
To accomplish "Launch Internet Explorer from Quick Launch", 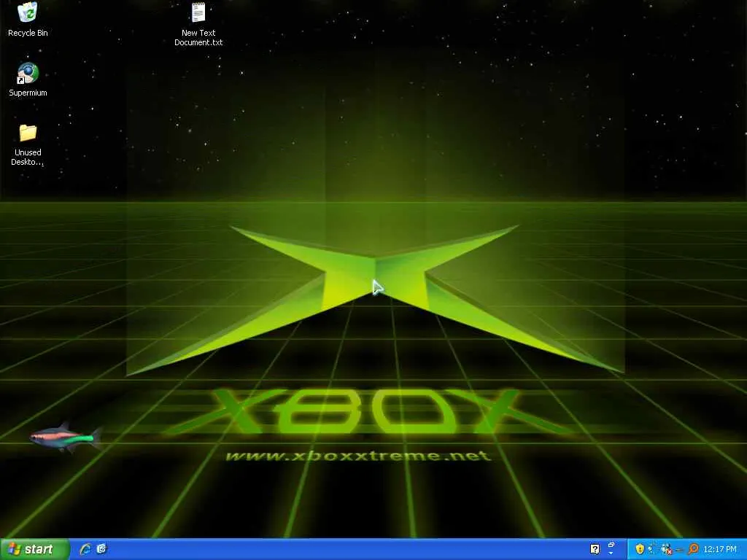I will pos(85,549).
